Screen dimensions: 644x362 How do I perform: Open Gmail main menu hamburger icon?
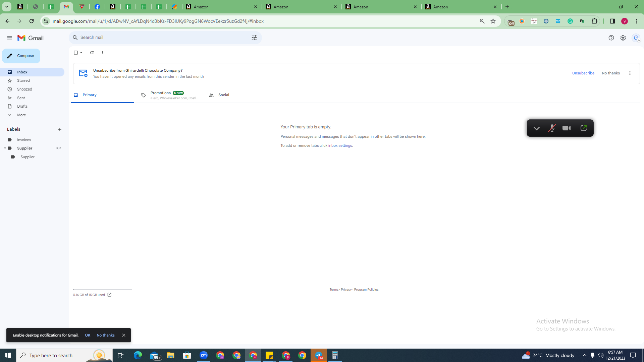coord(9,38)
